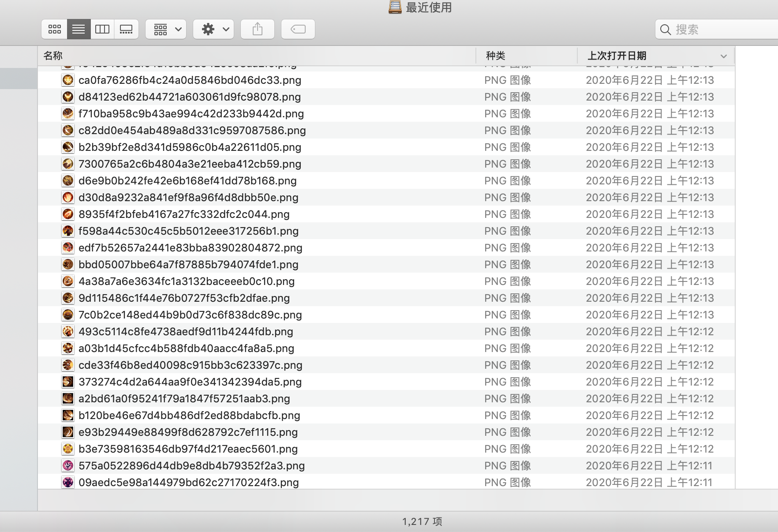The height and width of the screenshot is (532, 778).
Task: Switch to column view mode
Action: click(x=102, y=29)
